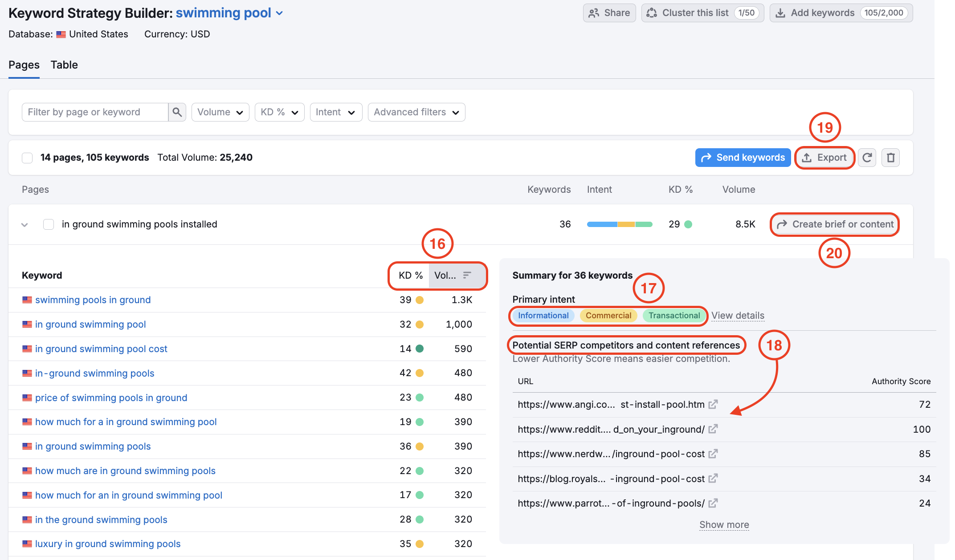Click the Export icon

[x=807, y=157]
